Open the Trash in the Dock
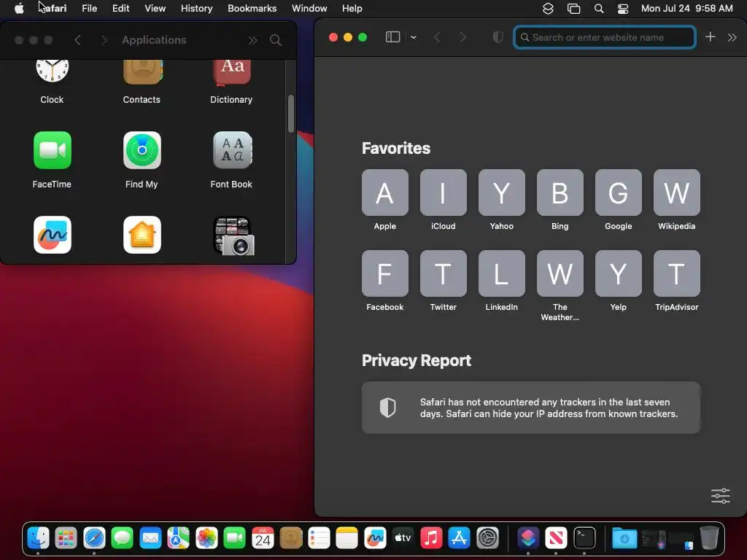Screen dimensions: 747x560 [x=709, y=538]
